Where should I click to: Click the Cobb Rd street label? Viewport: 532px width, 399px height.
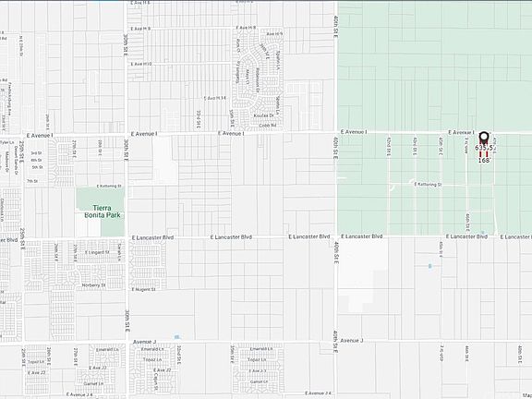tap(268, 126)
